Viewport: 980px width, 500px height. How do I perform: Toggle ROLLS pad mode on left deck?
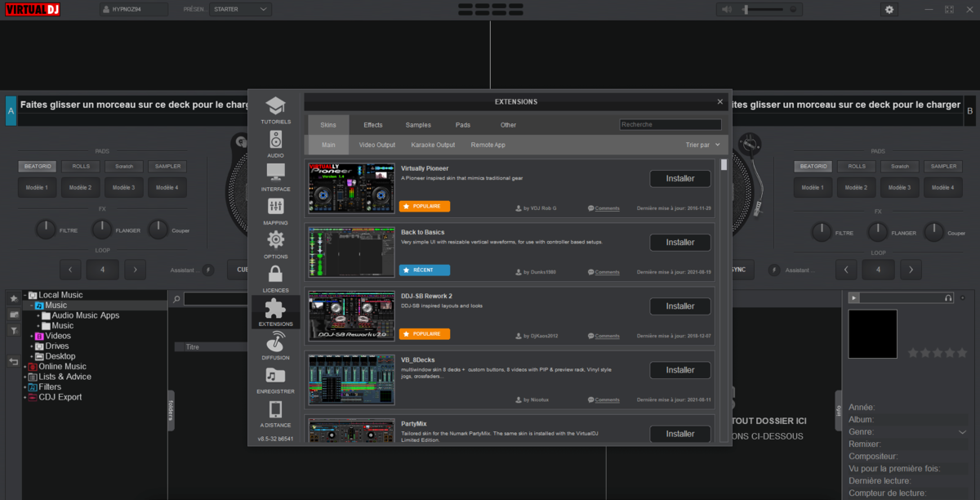point(81,166)
